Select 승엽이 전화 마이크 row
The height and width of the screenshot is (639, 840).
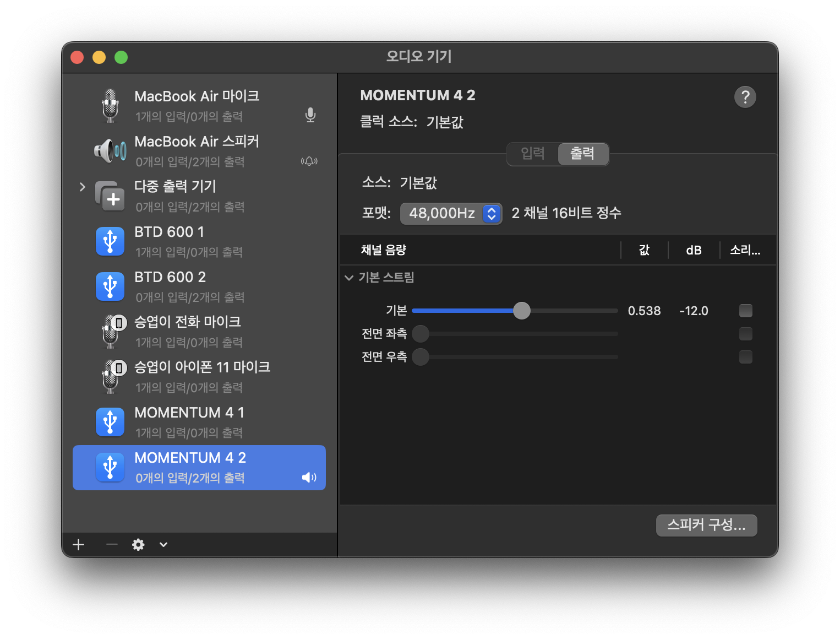pyautogui.click(x=199, y=332)
